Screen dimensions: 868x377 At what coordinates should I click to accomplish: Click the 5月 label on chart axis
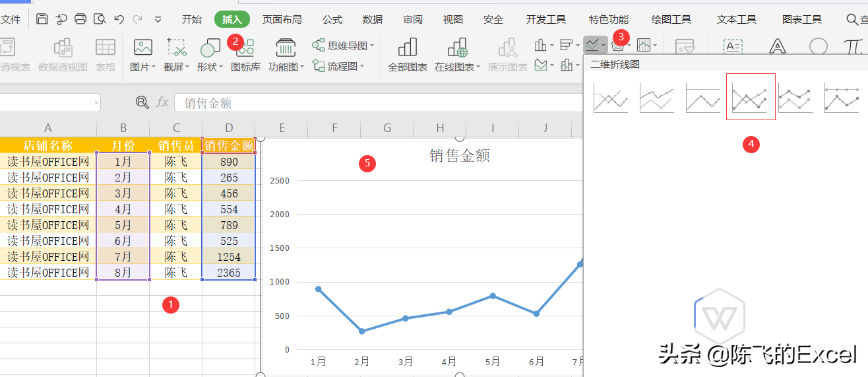point(492,362)
